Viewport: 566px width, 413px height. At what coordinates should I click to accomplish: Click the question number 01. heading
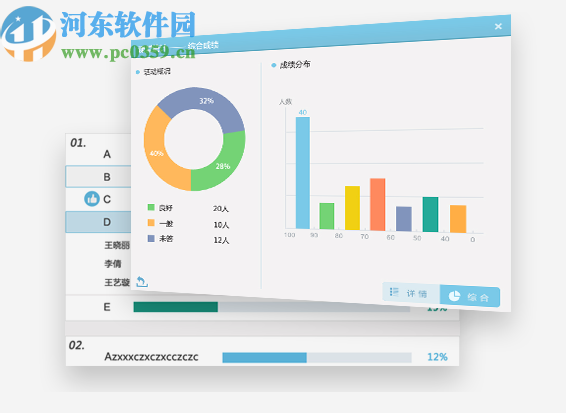(x=78, y=143)
